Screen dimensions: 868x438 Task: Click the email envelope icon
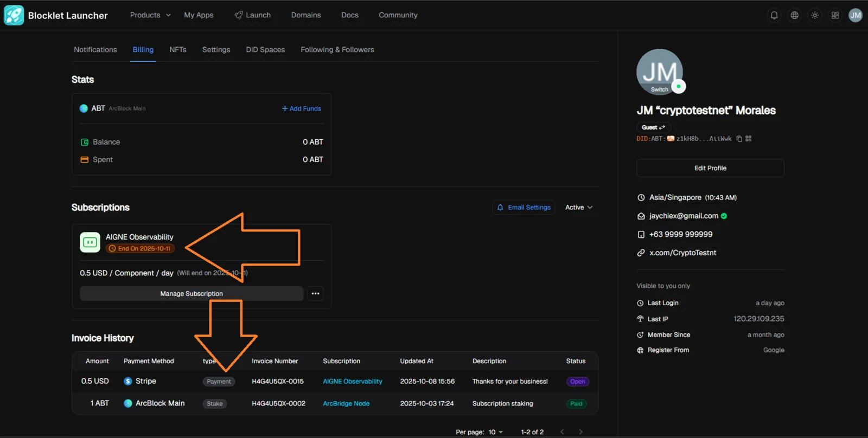click(x=641, y=216)
